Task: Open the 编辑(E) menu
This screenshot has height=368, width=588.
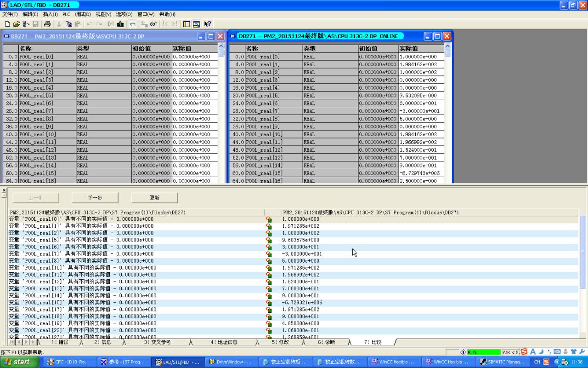Action: pyautogui.click(x=30, y=14)
